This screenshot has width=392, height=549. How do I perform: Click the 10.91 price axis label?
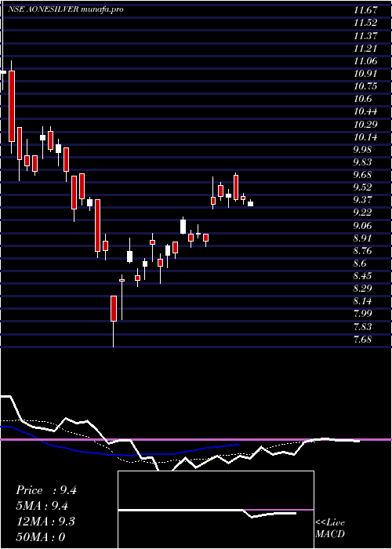click(365, 74)
